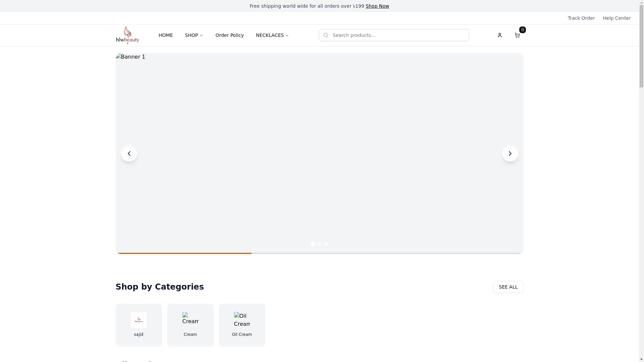Expand the SHOP dropdown menu
The width and height of the screenshot is (644, 362).
point(194,35)
